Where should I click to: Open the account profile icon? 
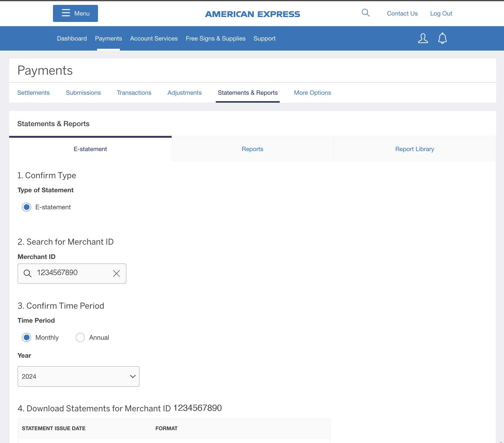pyautogui.click(x=423, y=38)
